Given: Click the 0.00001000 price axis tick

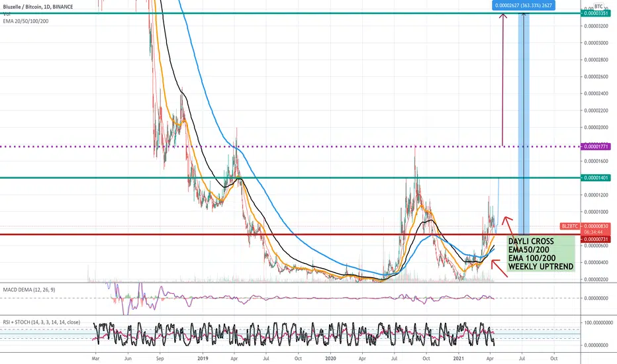Looking at the screenshot, I should [x=596, y=212].
